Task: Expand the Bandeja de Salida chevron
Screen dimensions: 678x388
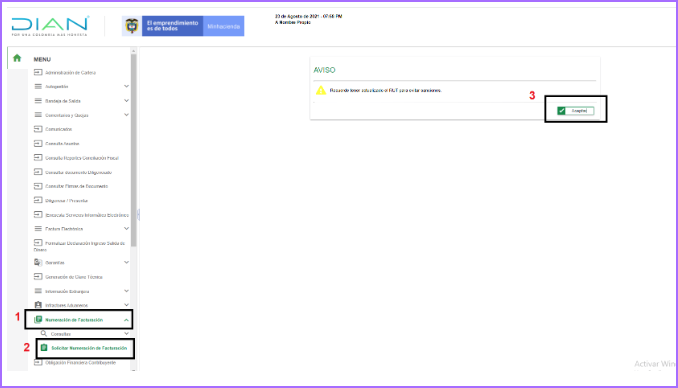Action: (126, 100)
